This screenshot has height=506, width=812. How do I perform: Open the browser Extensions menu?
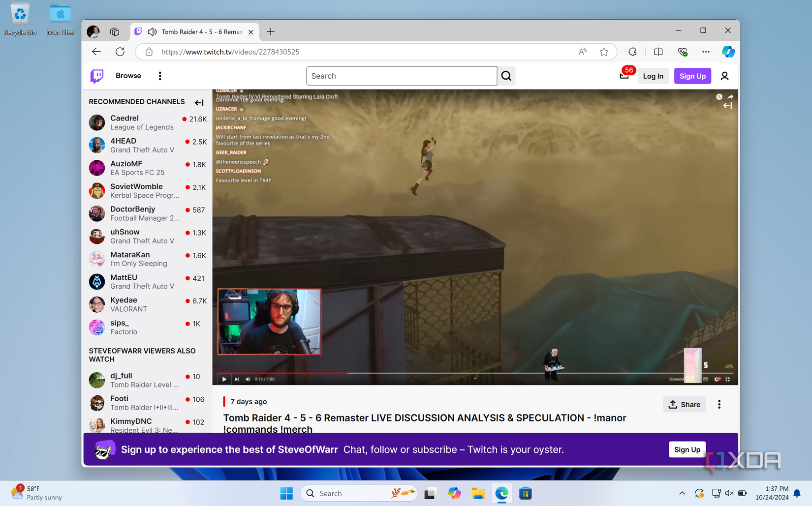point(632,52)
